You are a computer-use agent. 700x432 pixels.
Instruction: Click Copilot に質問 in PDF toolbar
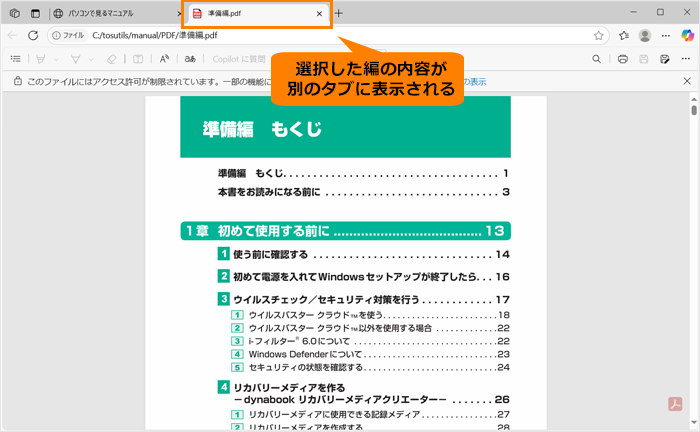click(x=238, y=59)
